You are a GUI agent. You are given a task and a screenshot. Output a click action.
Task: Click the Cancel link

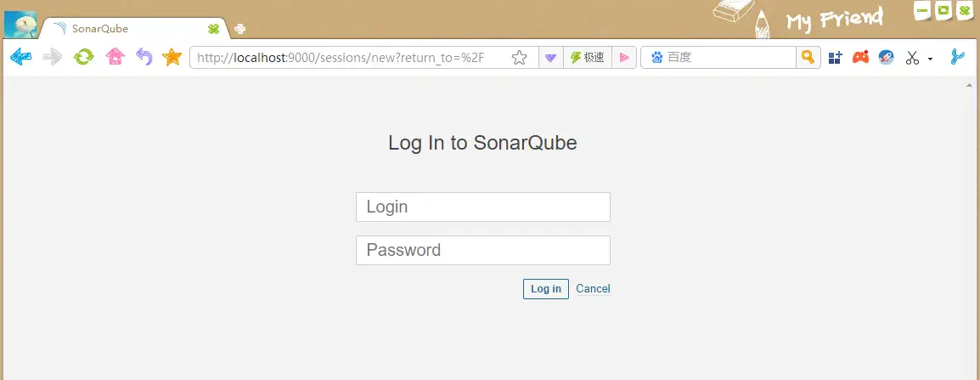point(593,288)
